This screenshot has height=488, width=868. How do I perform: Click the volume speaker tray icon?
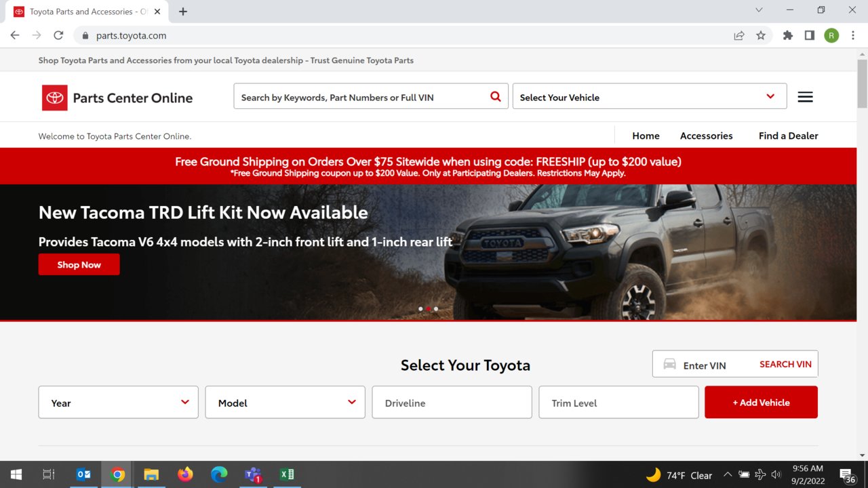776,474
